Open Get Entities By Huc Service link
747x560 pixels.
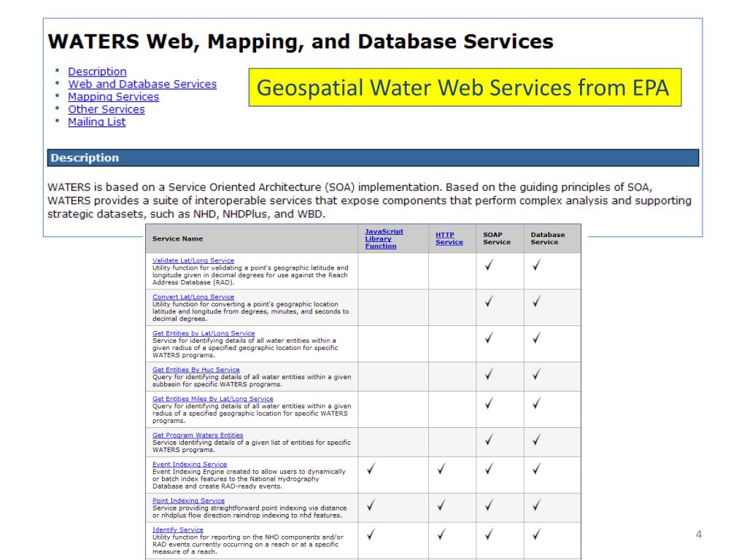(x=196, y=370)
